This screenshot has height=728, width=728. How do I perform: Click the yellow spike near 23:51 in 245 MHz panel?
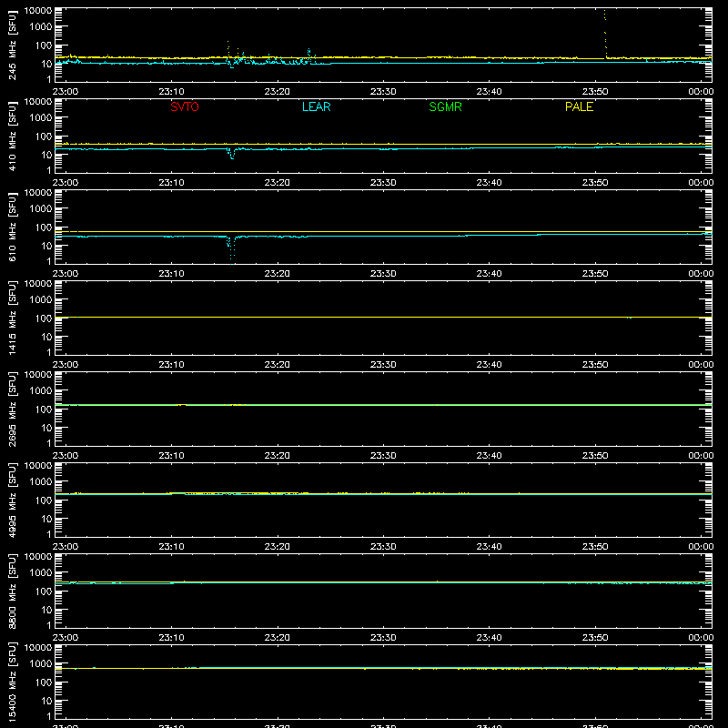(x=605, y=34)
